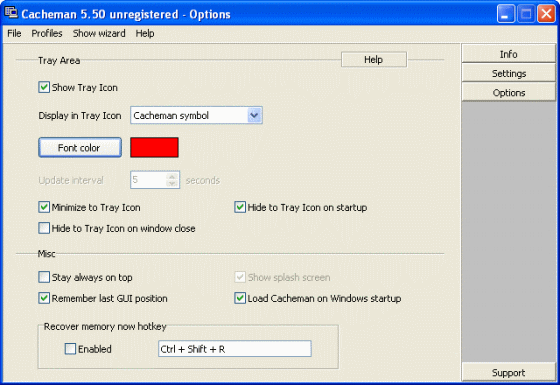
Task: Open the Support panel
Action: (x=508, y=372)
